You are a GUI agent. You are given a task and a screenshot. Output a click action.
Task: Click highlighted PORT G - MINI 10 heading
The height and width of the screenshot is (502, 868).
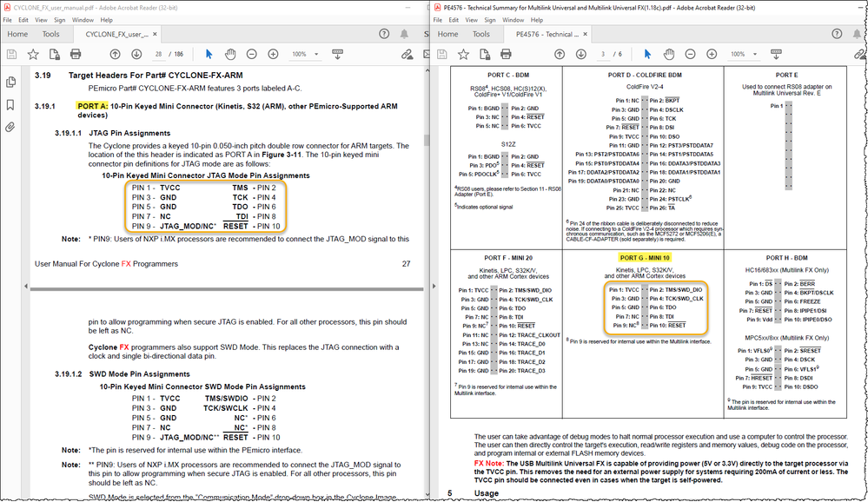pyautogui.click(x=645, y=257)
